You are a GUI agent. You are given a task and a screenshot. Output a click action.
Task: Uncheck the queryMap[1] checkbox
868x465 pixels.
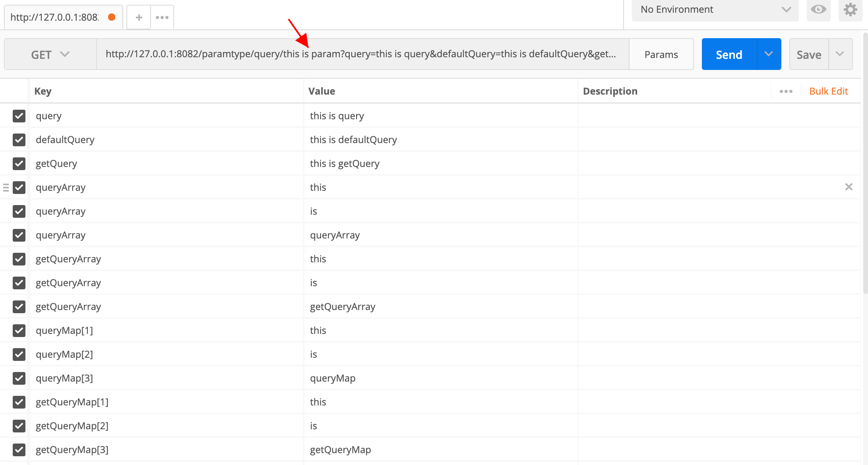click(19, 330)
